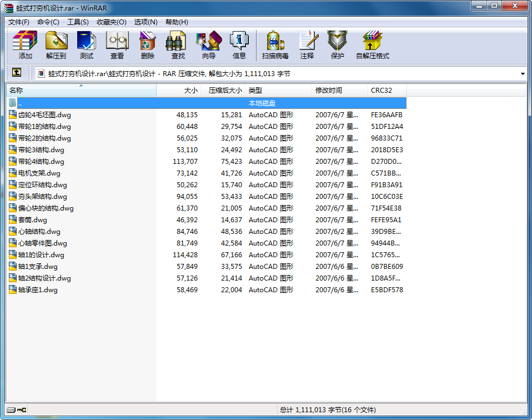The width and height of the screenshot is (532, 420).
Task: Click the Delete (删除) toolbar icon
Action: (x=147, y=45)
